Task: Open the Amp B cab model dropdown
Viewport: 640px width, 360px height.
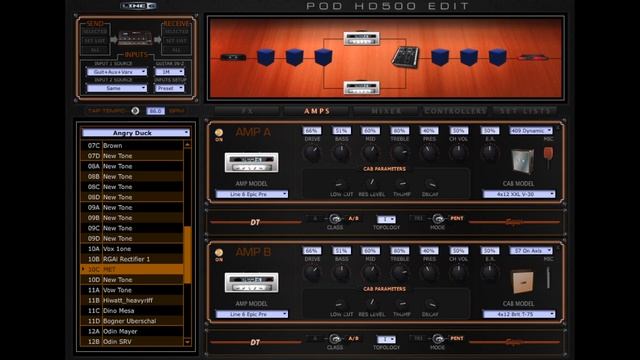Action: click(x=519, y=314)
